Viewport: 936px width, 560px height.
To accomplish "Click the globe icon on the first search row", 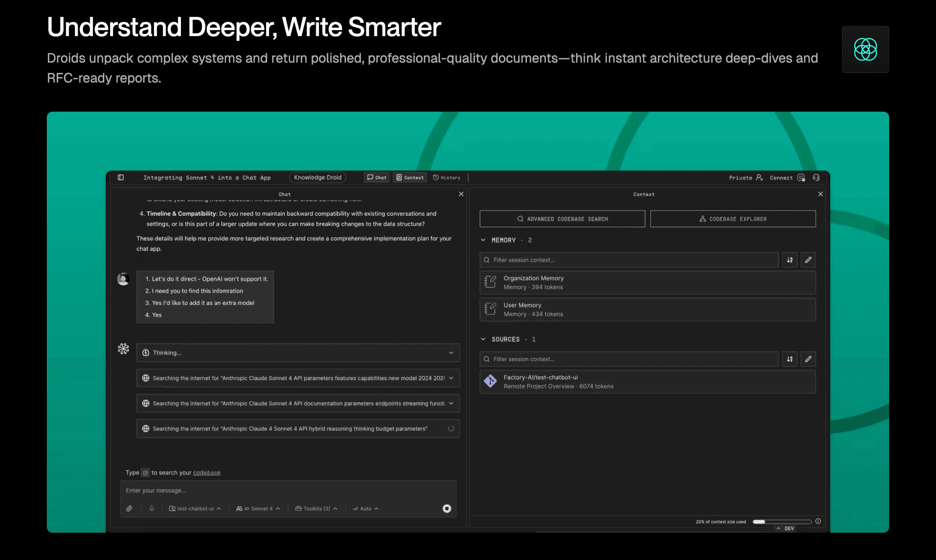I will pos(145,378).
